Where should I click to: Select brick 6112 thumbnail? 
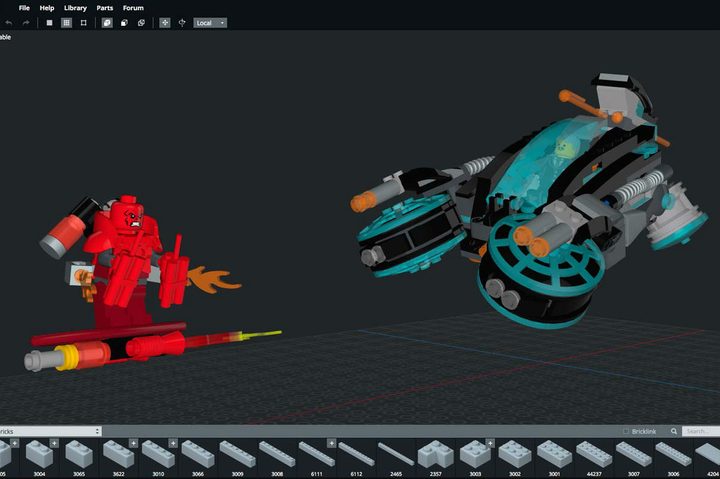tap(356, 454)
